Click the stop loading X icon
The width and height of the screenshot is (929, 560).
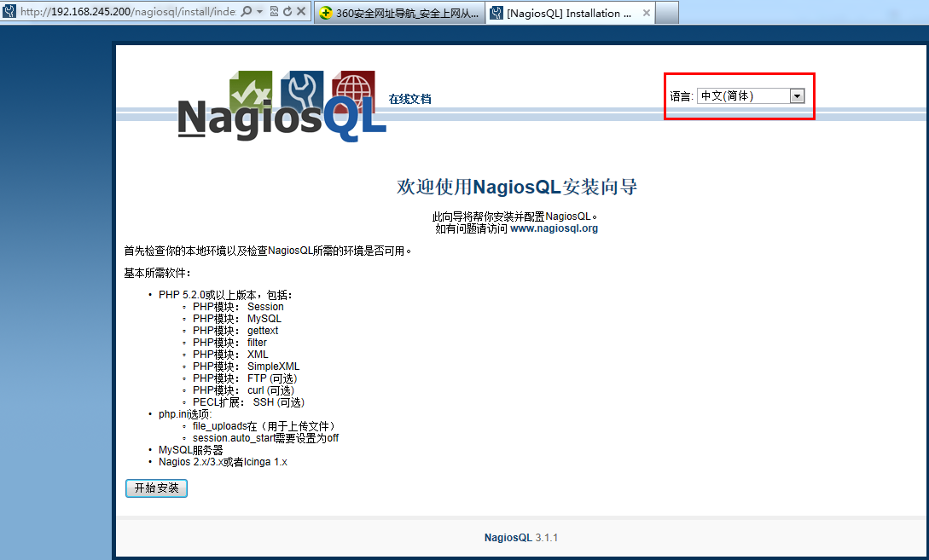pos(301,11)
